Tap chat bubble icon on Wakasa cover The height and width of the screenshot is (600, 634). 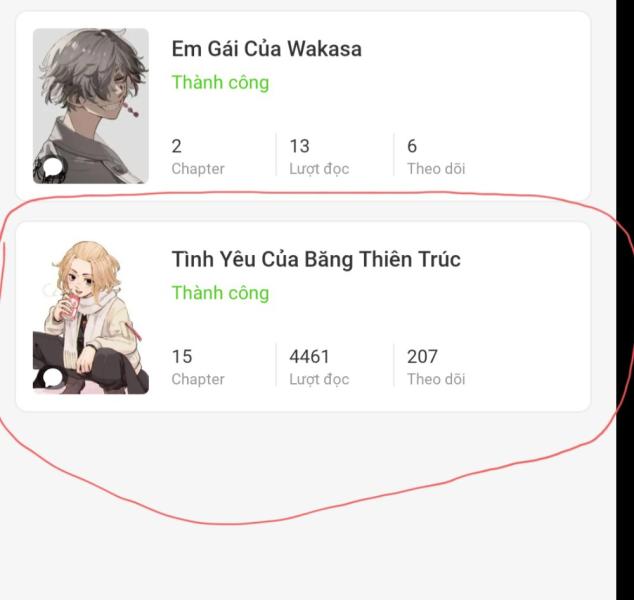tap(53, 167)
